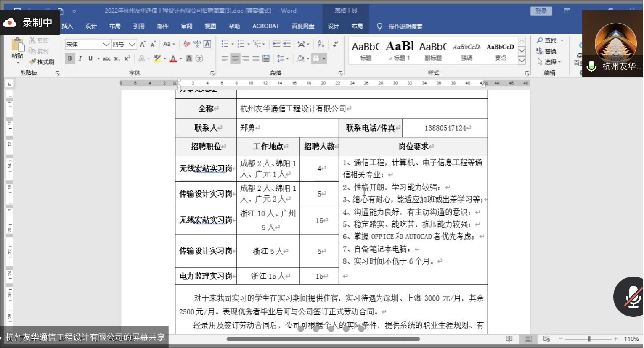Click the ribbon display options icon in title bar

coord(567,11)
